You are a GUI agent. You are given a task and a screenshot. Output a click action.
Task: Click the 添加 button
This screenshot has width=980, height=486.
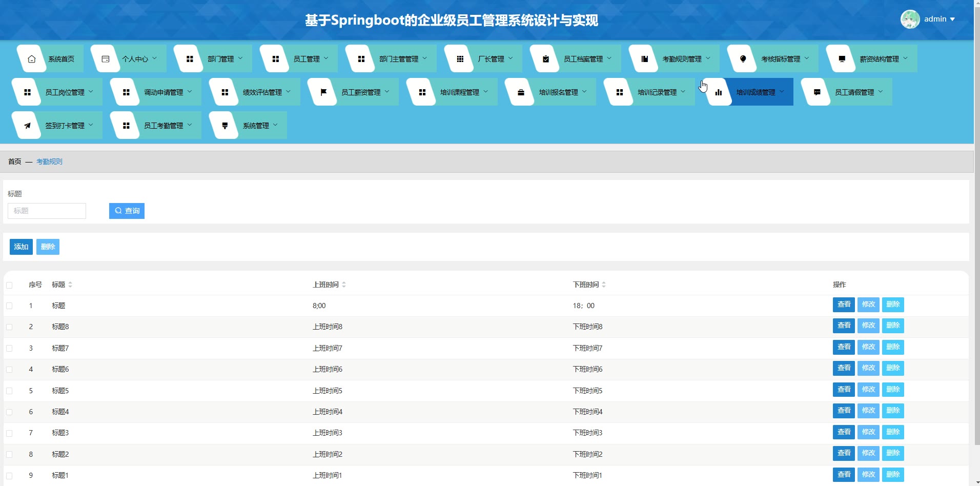pos(21,247)
